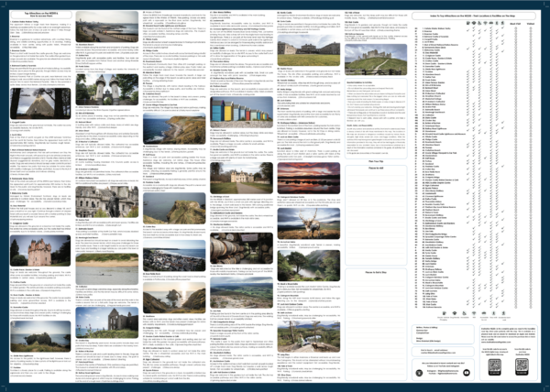Click the moderate/hard walk icon in bottom legend
550x392 pixels.
click(503, 313)
